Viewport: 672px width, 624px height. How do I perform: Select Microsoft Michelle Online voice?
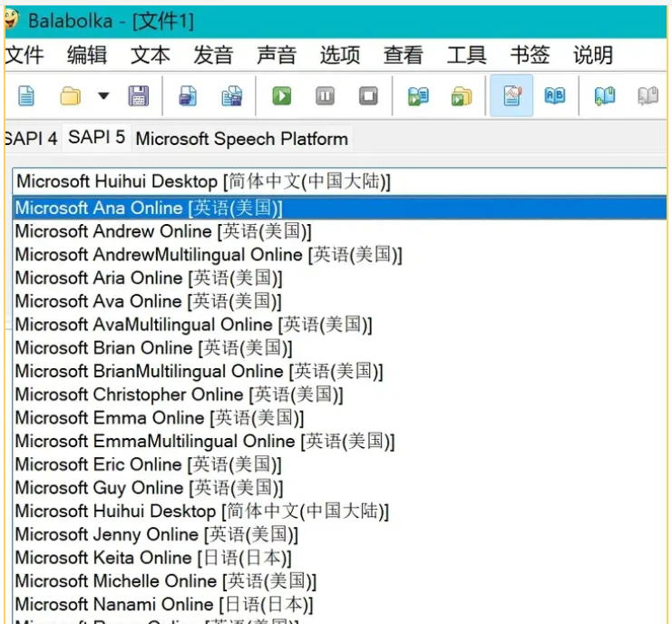click(339, 581)
